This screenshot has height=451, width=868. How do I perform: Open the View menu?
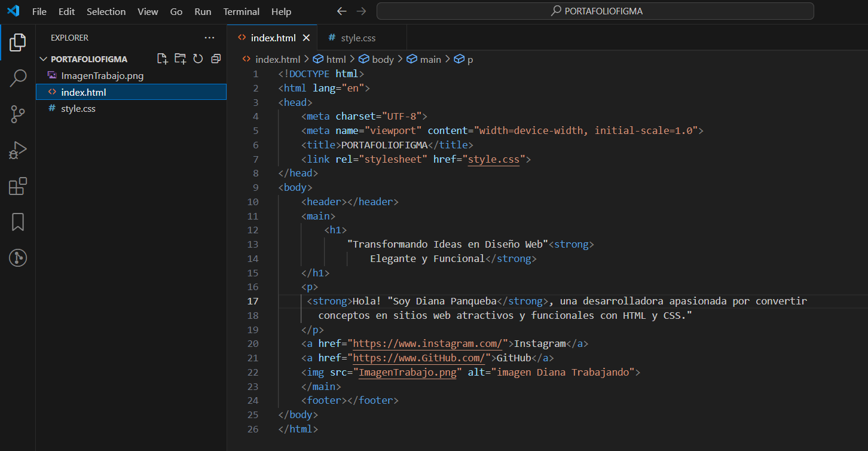tap(148, 11)
